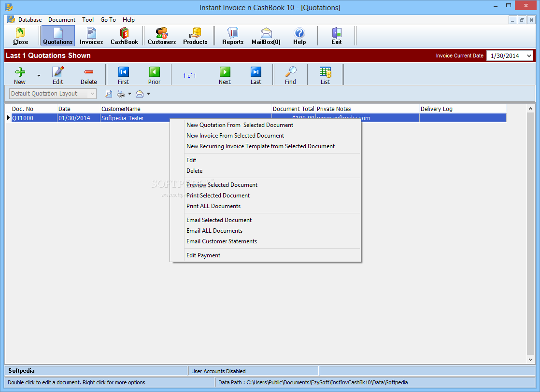Open the Help menu in the menu bar
Screen dimensions: 540x392
coord(128,20)
